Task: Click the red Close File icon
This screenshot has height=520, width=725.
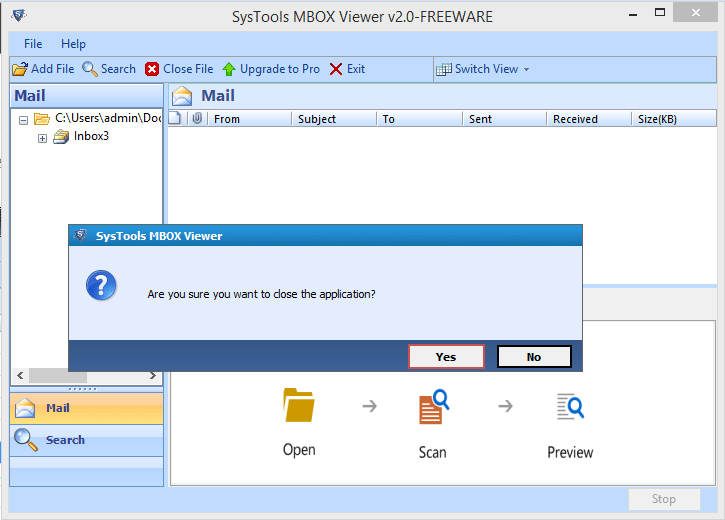Action: (x=152, y=69)
